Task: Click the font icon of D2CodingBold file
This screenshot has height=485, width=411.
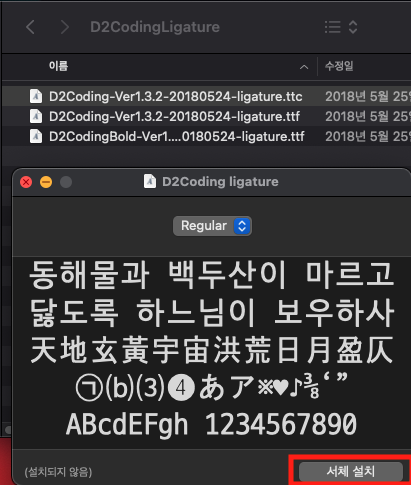Action: tap(36, 136)
